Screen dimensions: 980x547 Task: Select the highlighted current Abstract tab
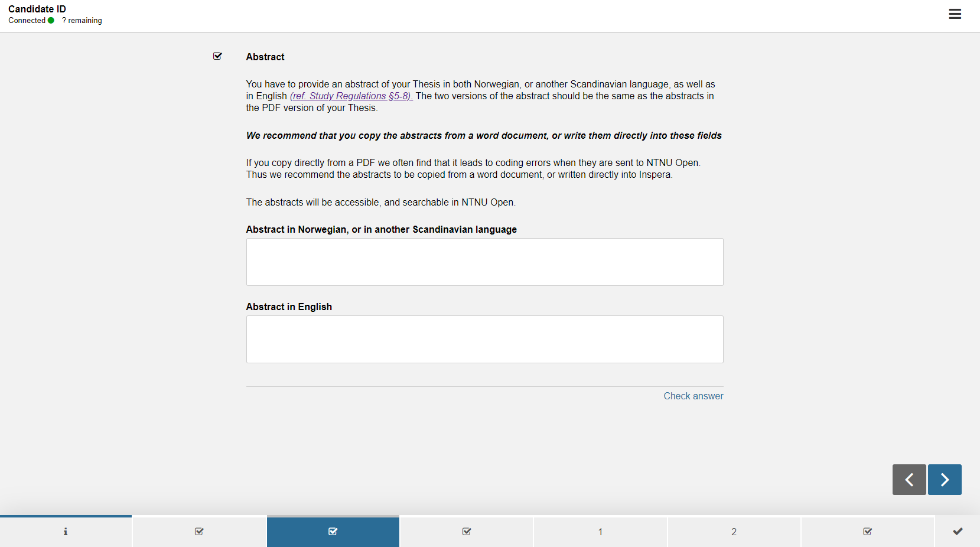click(333, 532)
